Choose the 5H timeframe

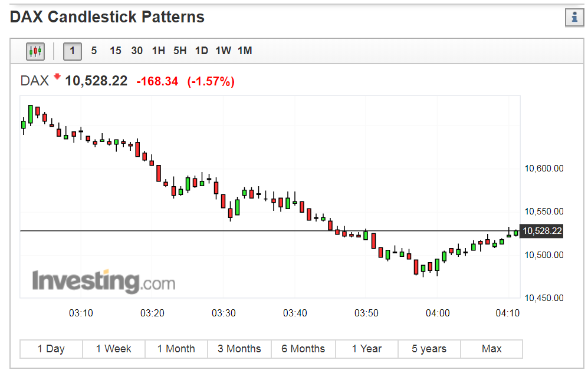180,51
